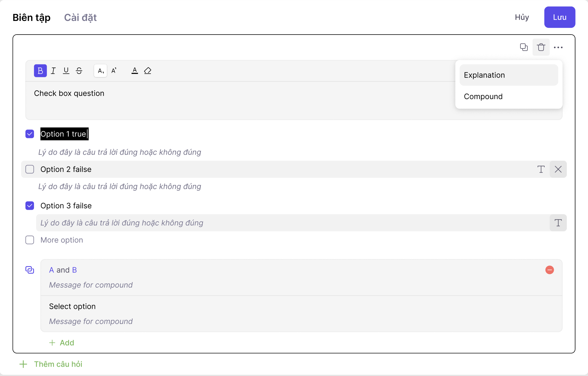Screen dimensions: 588x376
Task: Switch to Cài đặt tab
Action: click(x=80, y=18)
